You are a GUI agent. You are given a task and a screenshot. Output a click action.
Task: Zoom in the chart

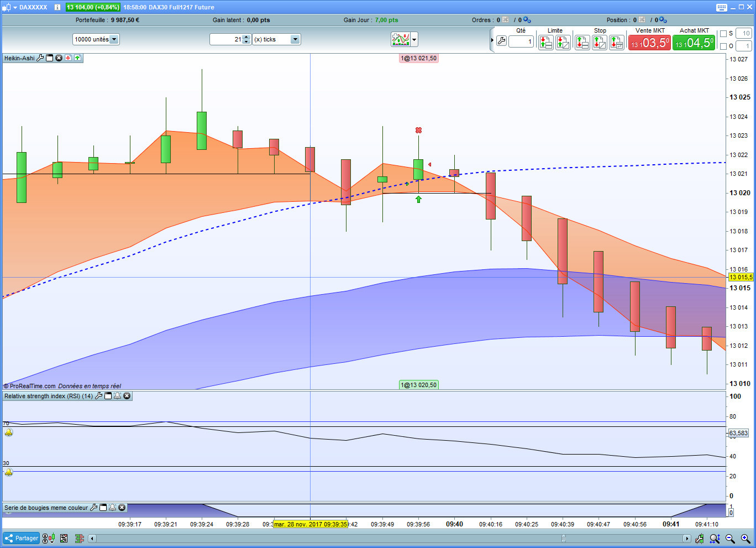(746, 539)
